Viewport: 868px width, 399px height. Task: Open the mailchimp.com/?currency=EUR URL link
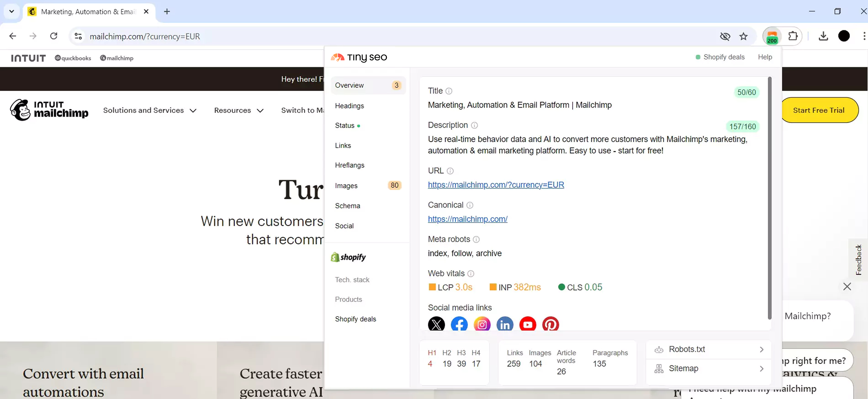(496, 185)
